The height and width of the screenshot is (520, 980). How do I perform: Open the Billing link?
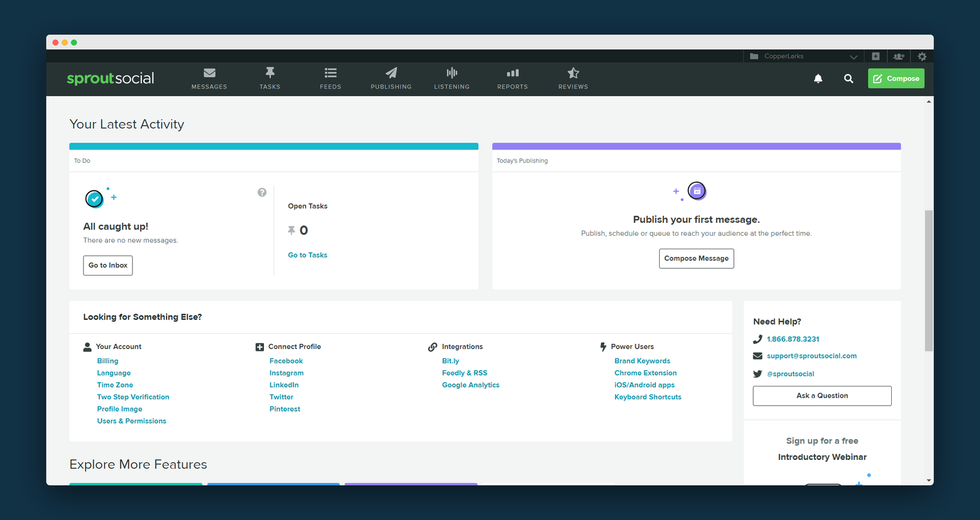pyautogui.click(x=108, y=361)
